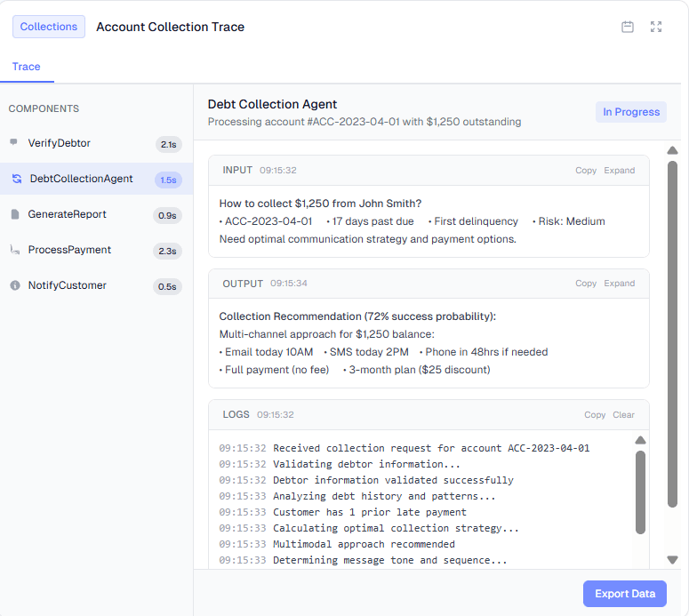This screenshot has height=616, width=689.
Task: Click log line 'Multimodal approach recommended'
Action: pyautogui.click(x=337, y=544)
